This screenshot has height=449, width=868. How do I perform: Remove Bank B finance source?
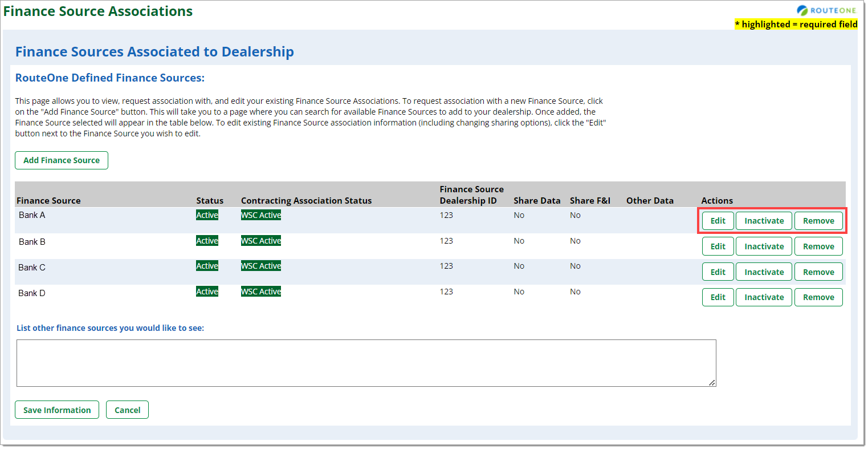(818, 246)
